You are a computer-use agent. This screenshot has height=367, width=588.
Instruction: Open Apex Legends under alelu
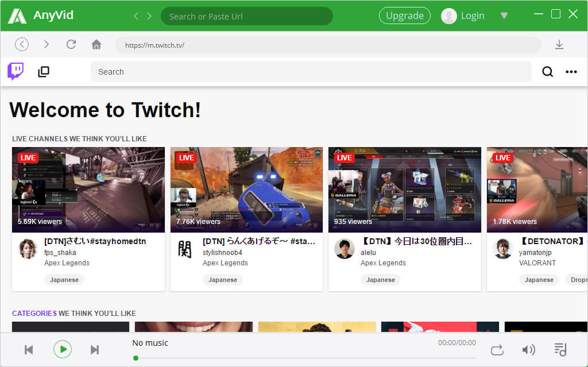click(x=383, y=262)
